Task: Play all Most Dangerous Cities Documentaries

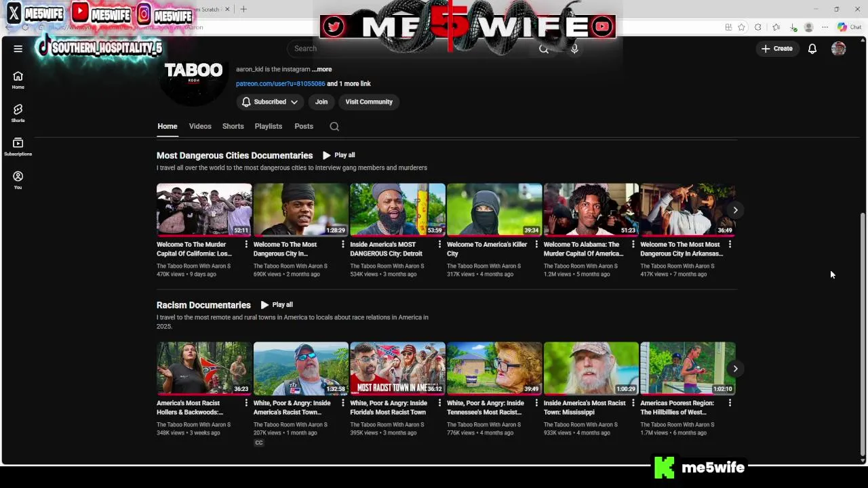Action: [x=339, y=155]
